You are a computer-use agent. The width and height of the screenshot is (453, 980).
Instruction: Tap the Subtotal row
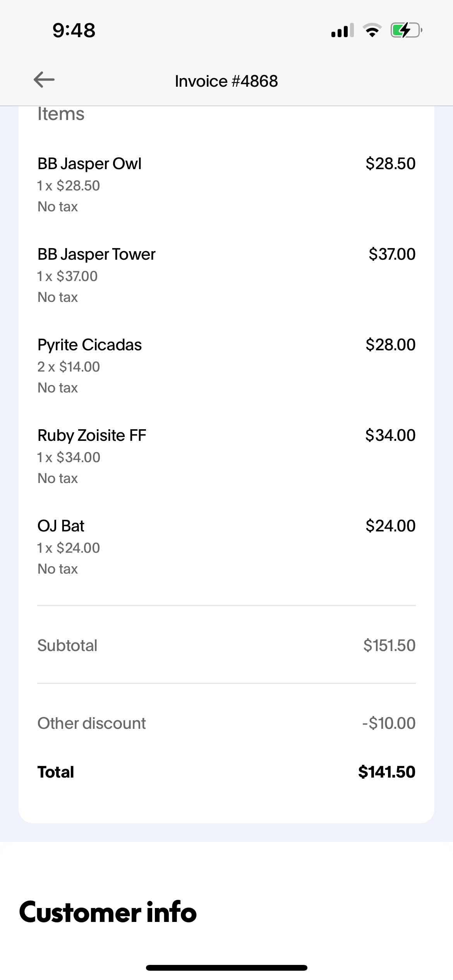coord(226,645)
